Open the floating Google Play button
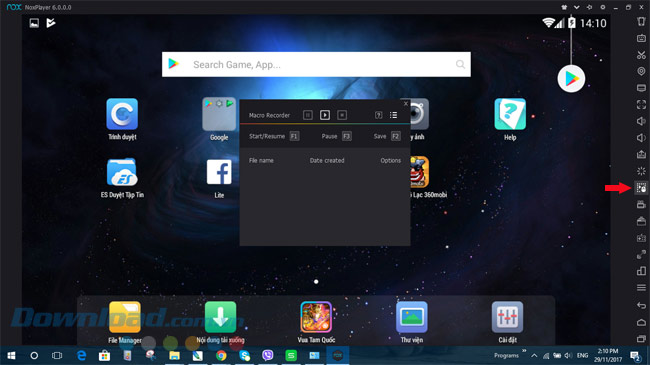 (571, 78)
